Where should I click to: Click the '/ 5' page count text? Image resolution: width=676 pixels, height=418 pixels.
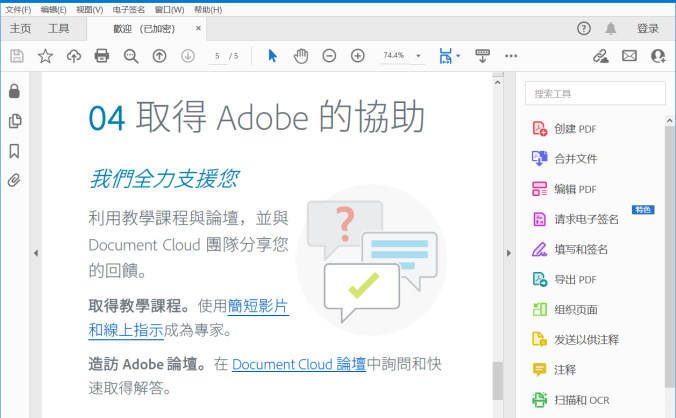[234, 56]
